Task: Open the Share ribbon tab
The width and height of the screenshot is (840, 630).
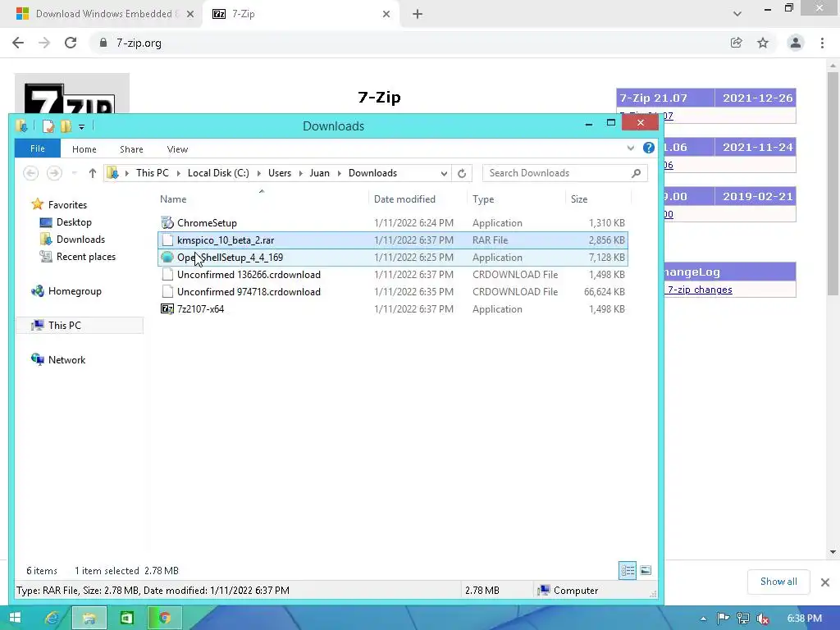Action: (x=131, y=149)
